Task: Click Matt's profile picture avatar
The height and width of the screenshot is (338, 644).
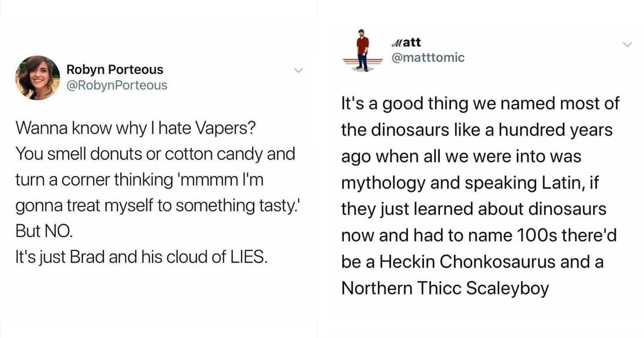Action: pyautogui.click(x=362, y=49)
